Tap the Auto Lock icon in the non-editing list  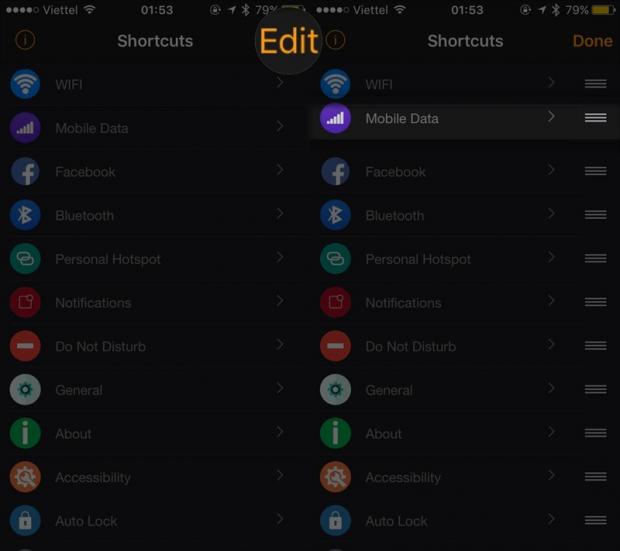[25, 521]
